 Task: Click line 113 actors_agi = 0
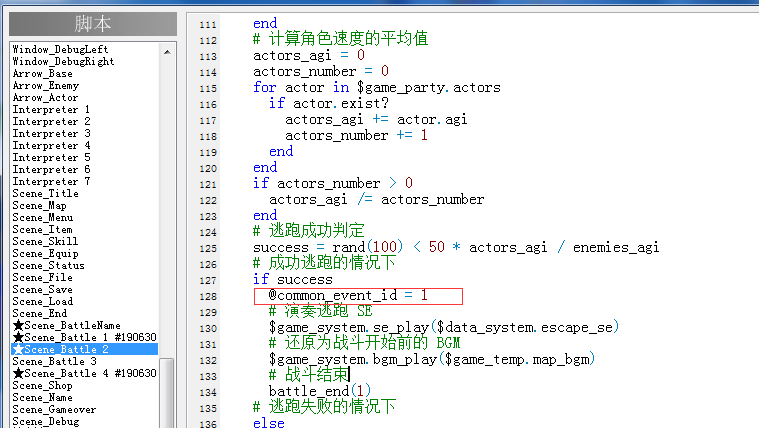309,56
